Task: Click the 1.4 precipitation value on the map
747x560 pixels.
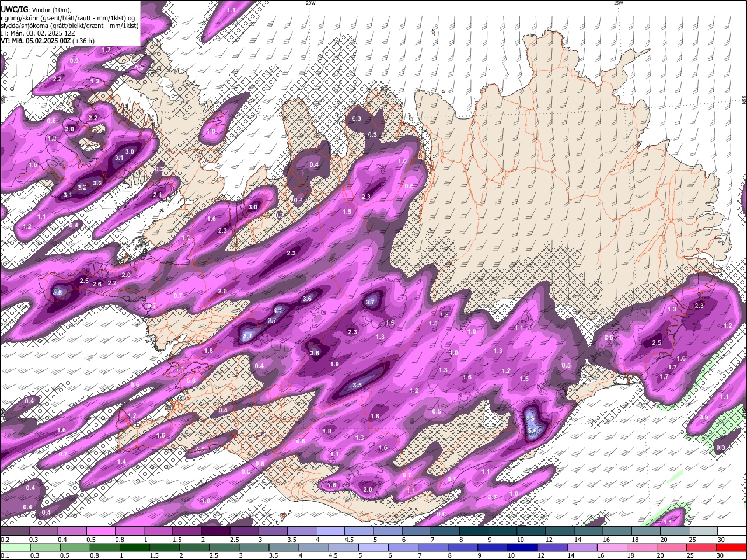Action: (x=121, y=461)
